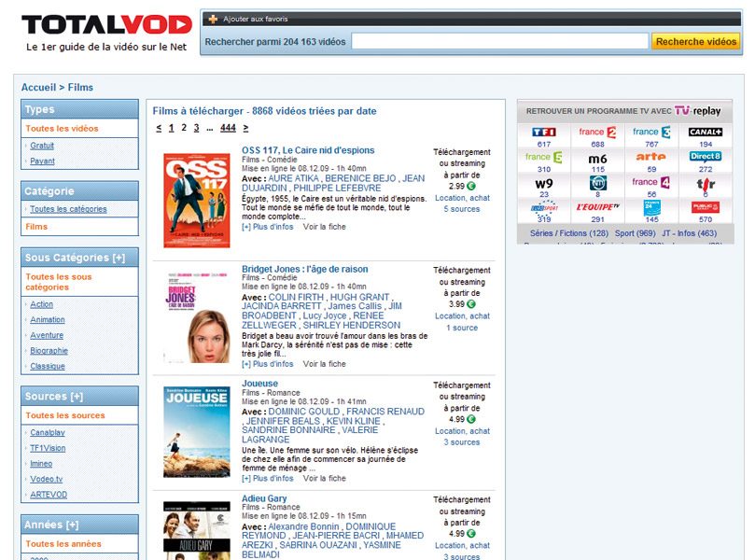Open the France 2 channel logo
755x560 pixels.
coord(597,132)
